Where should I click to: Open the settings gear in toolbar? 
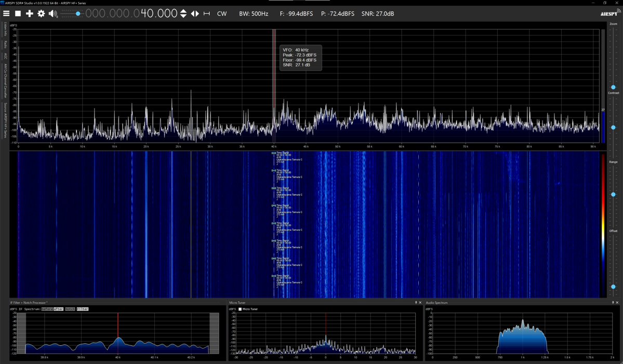point(41,14)
